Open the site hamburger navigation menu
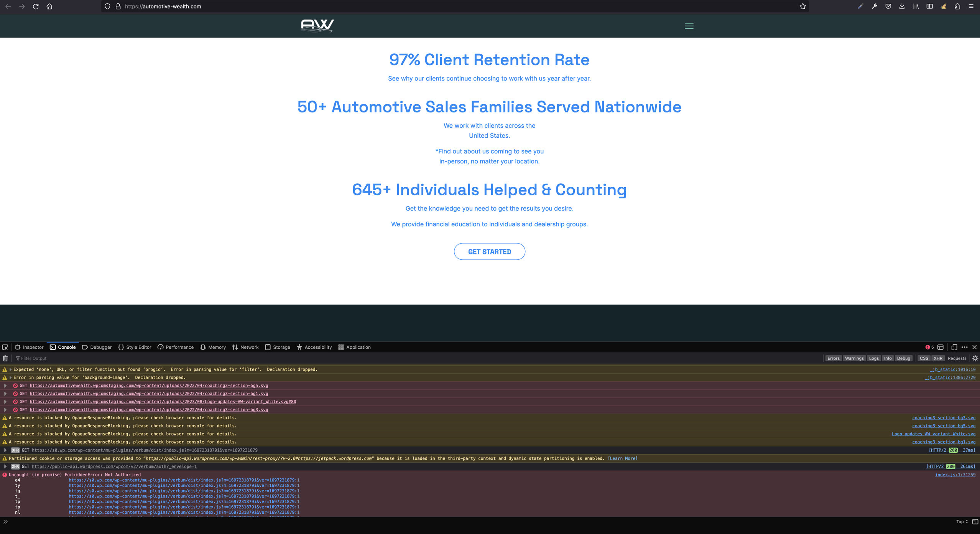The width and height of the screenshot is (980, 534). pos(689,26)
